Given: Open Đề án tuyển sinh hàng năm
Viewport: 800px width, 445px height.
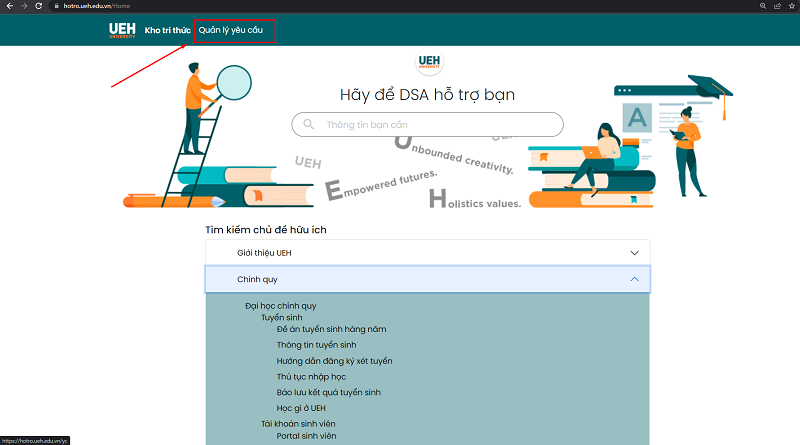Looking at the screenshot, I should point(332,329).
